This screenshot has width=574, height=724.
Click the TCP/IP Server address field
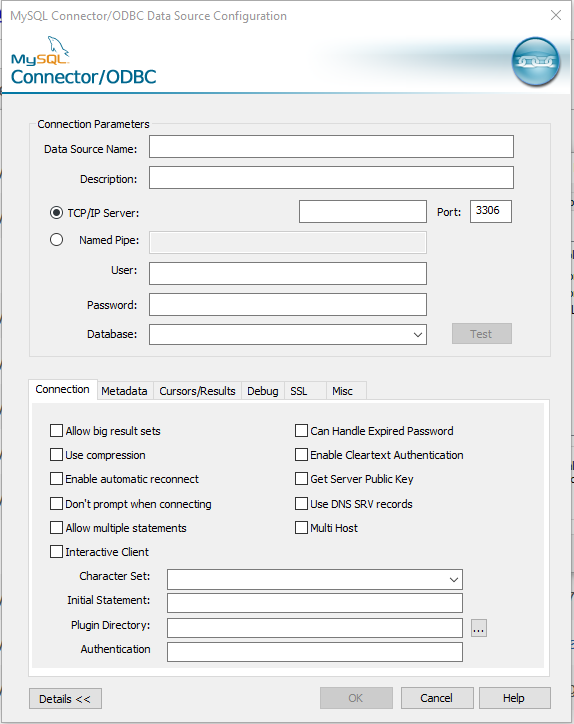(x=363, y=211)
